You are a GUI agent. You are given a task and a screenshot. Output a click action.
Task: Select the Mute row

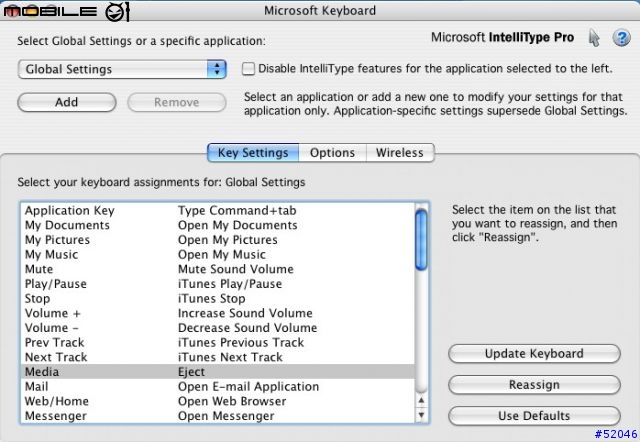[218, 269]
